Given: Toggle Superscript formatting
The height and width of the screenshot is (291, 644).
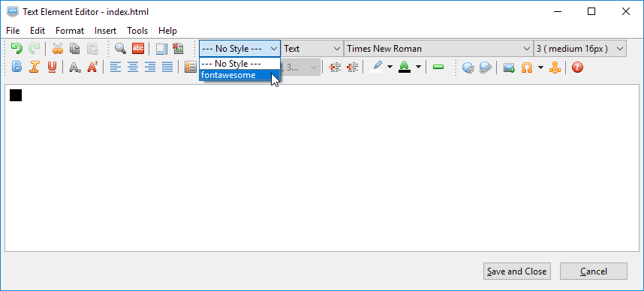Looking at the screenshot, I should tap(92, 67).
